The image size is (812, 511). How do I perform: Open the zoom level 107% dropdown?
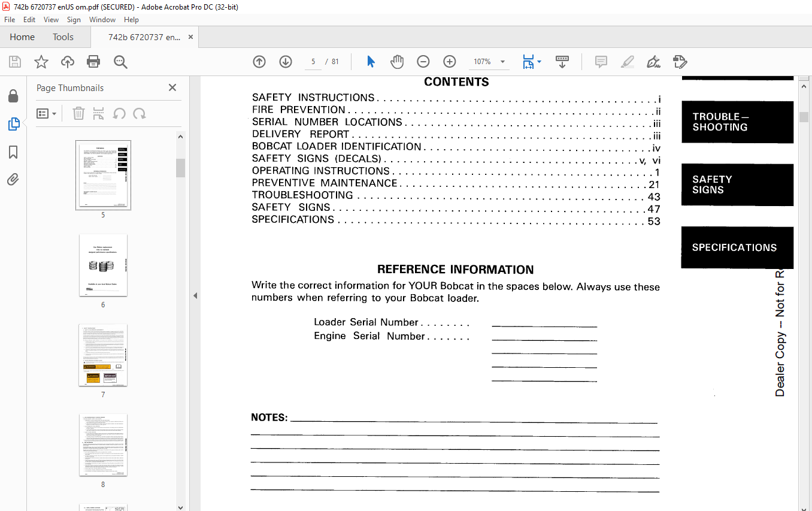pos(502,62)
